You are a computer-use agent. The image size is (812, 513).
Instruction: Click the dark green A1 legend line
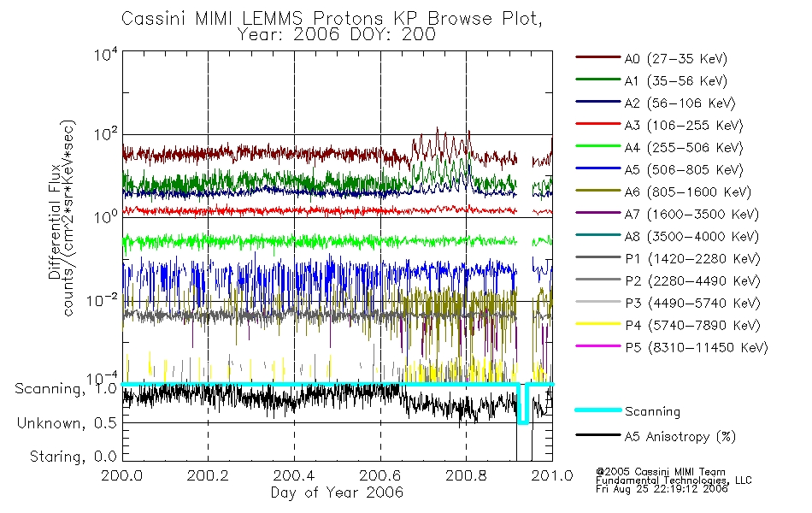pos(598,80)
